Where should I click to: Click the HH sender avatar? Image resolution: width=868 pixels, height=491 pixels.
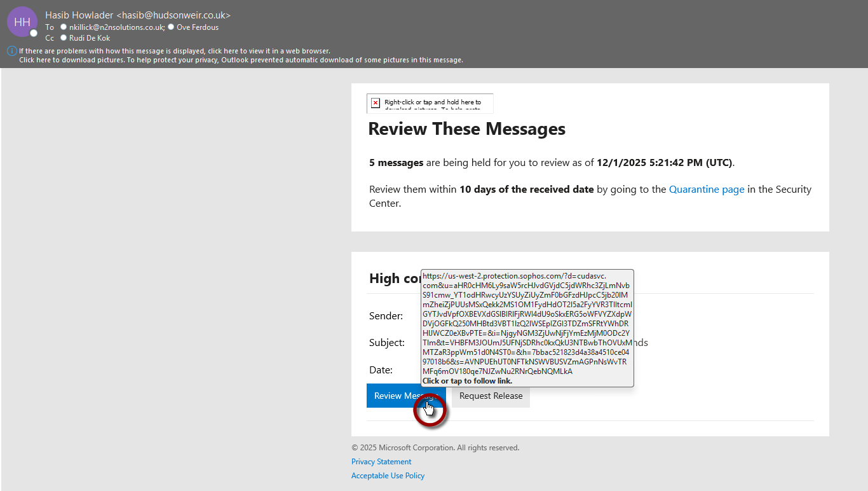coord(22,22)
